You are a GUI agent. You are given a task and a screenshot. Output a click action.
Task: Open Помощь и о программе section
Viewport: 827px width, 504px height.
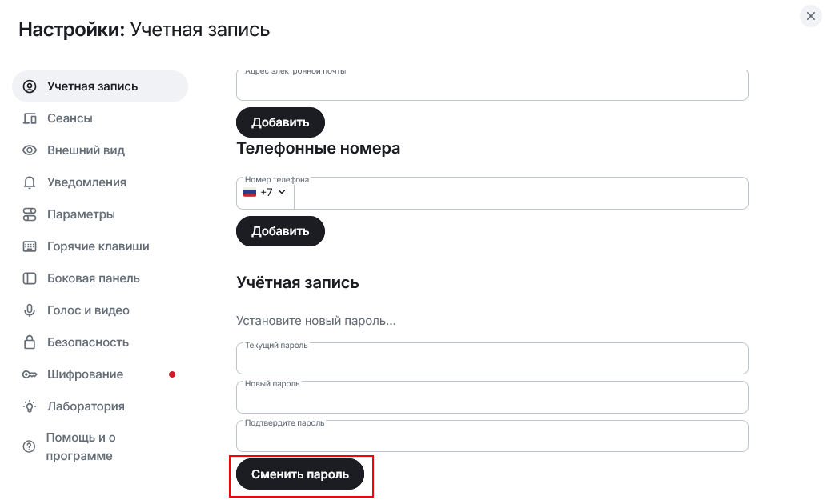[x=80, y=446]
